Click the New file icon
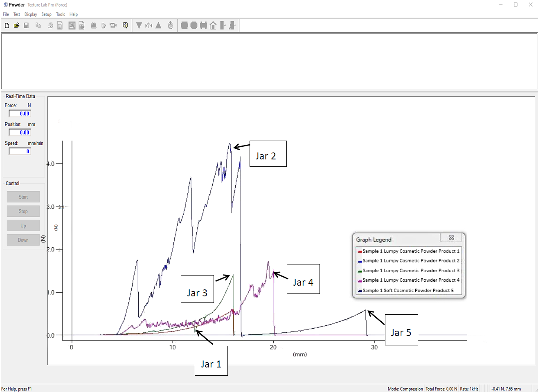The image size is (538, 392). [7, 25]
